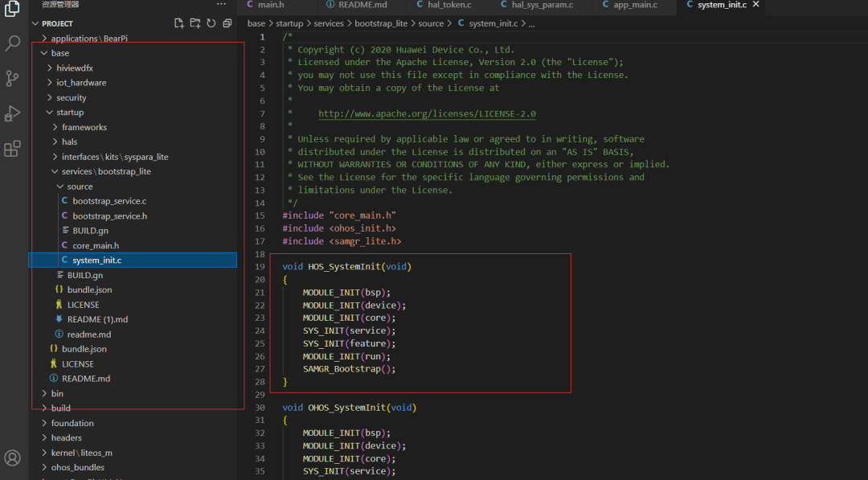Click the #include "core_main.h" line
The height and width of the screenshot is (480, 868).
click(339, 215)
